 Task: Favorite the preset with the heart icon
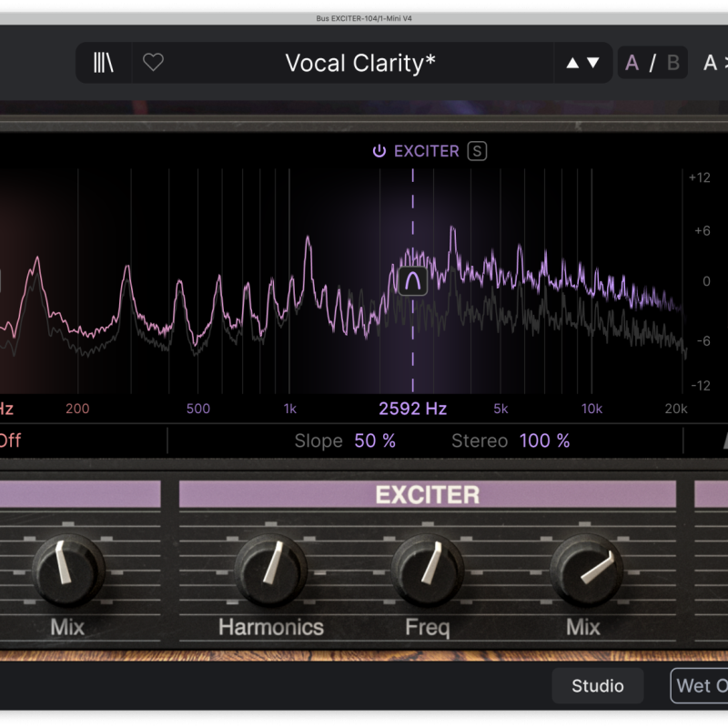(153, 62)
